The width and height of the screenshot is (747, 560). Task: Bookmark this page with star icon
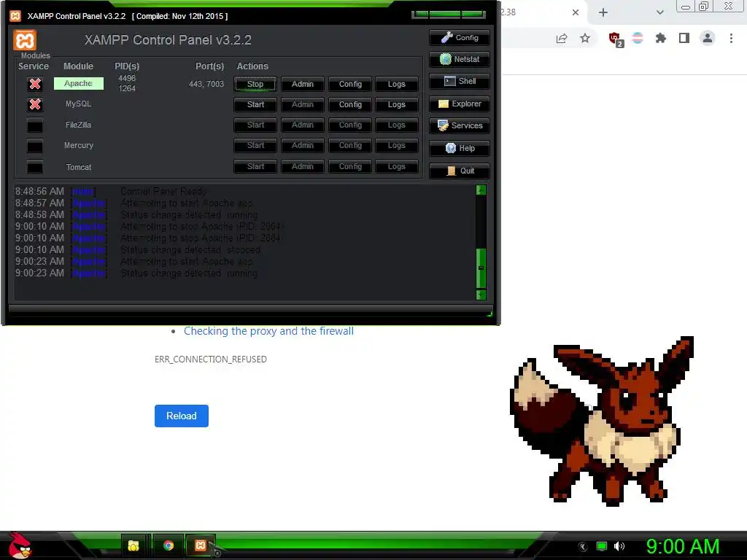pyautogui.click(x=585, y=39)
